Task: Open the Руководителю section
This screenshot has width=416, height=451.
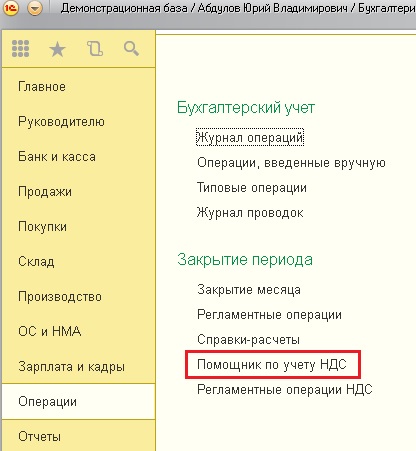Action: (x=61, y=122)
